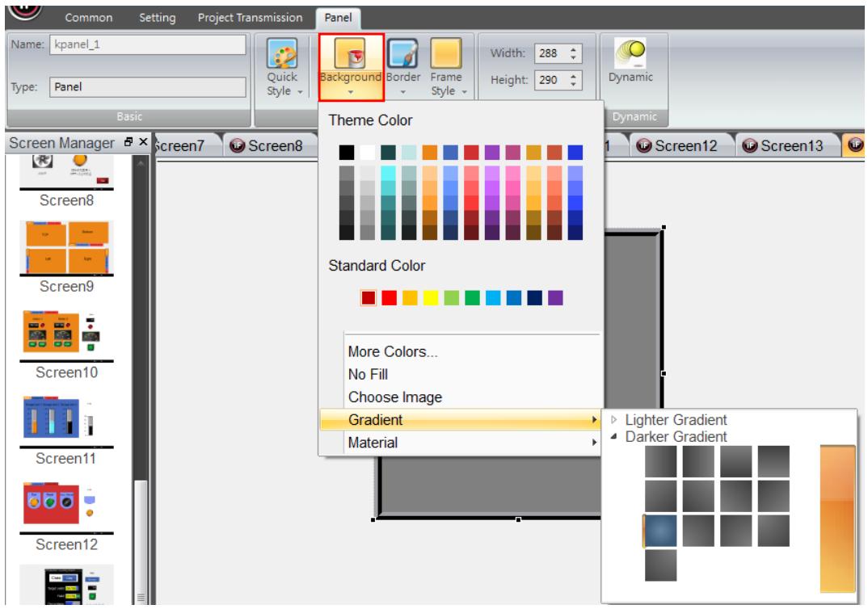Expand the Lighter Gradient group

614,420
